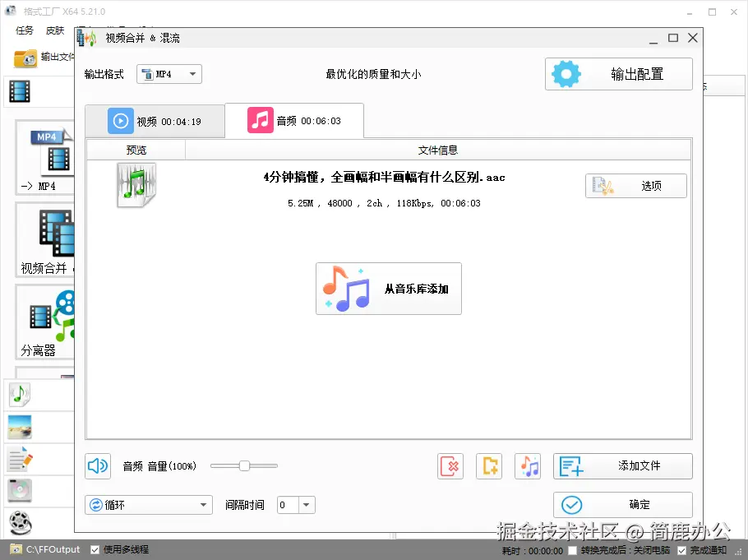Click the remove file red X icon
The width and height of the screenshot is (748, 560).
pyautogui.click(x=450, y=466)
